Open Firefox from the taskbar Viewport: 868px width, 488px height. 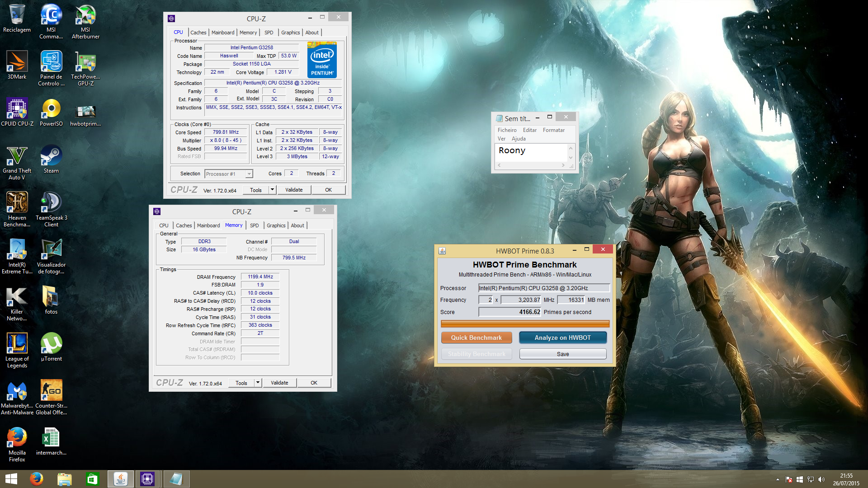(x=37, y=479)
